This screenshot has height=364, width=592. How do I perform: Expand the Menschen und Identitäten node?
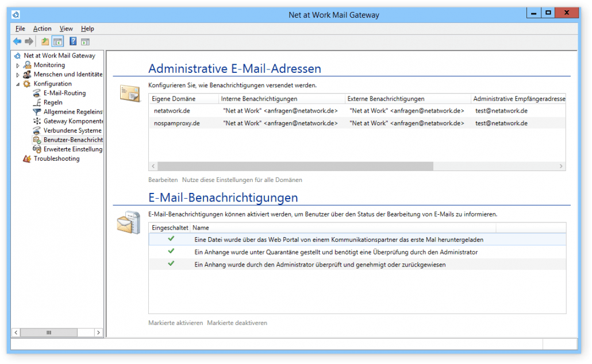(18, 75)
